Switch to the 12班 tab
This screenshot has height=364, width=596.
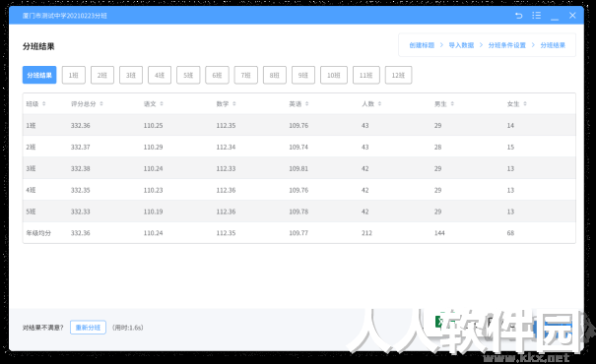click(398, 75)
